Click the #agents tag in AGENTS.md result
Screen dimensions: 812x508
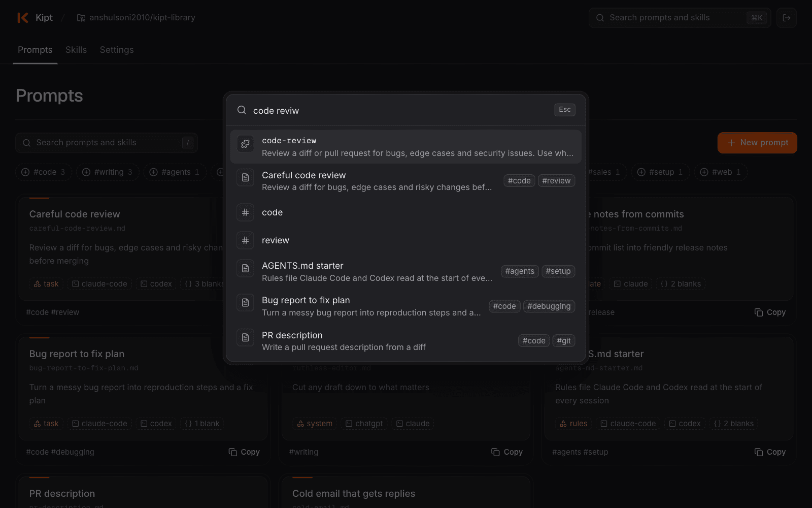coord(520,271)
